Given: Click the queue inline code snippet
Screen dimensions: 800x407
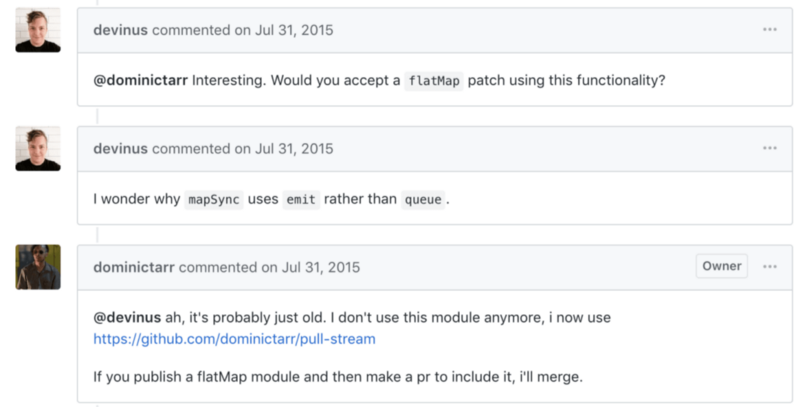Looking at the screenshot, I should (x=422, y=199).
